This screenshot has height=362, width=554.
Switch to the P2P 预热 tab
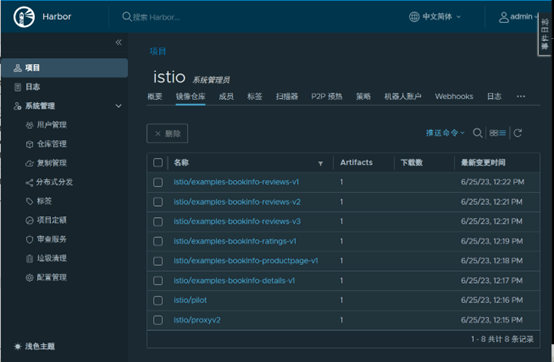click(326, 96)
